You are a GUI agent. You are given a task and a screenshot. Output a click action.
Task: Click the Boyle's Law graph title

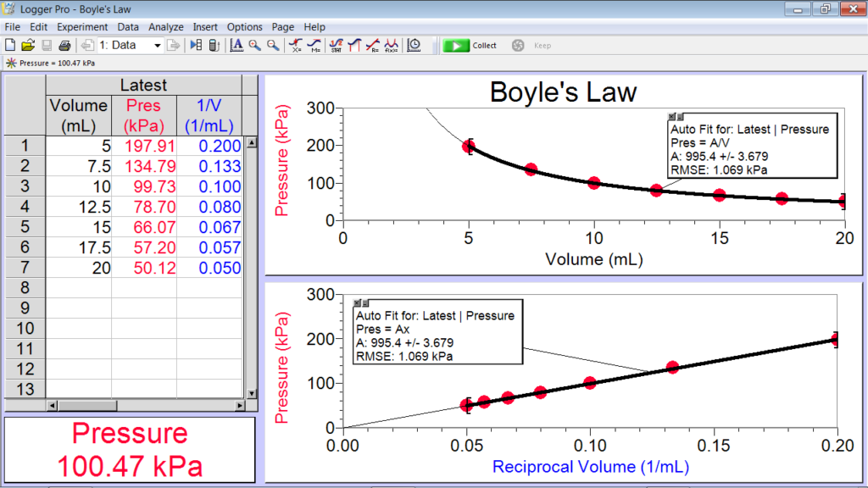point(564,91)
